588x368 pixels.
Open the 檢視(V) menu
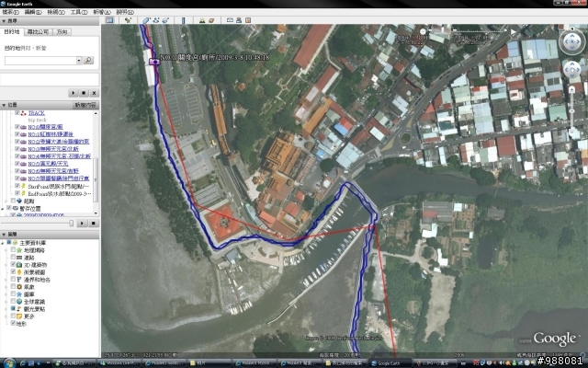56,12
